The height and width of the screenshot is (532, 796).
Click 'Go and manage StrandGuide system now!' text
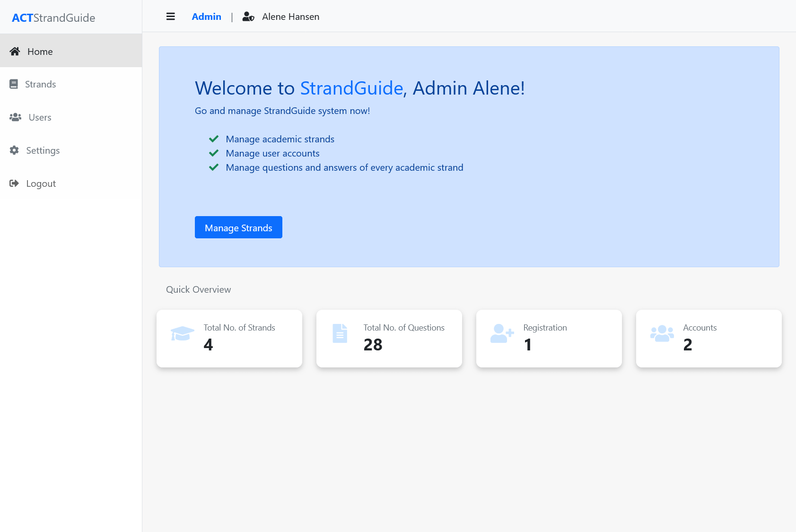(x=282, y=111)
